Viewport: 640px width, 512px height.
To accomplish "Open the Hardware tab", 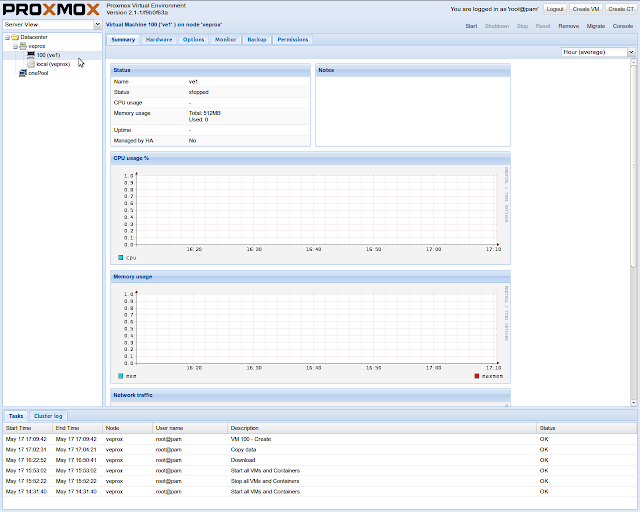I will (x=159, y=40).
